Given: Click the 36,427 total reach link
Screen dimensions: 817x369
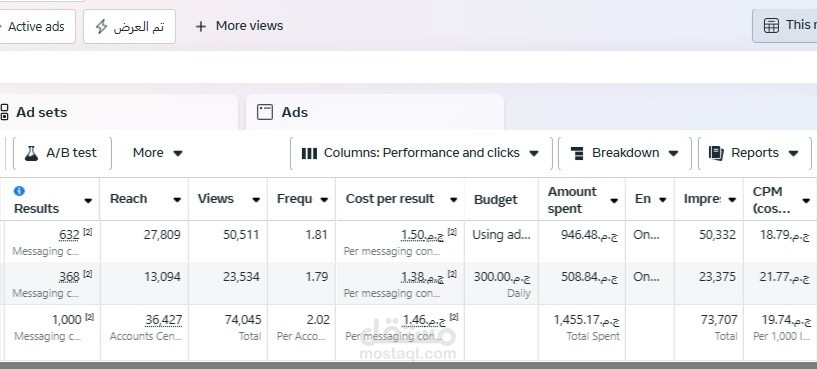Looking at the screenshot, I should pyautogui.click(x=164, y=319).
